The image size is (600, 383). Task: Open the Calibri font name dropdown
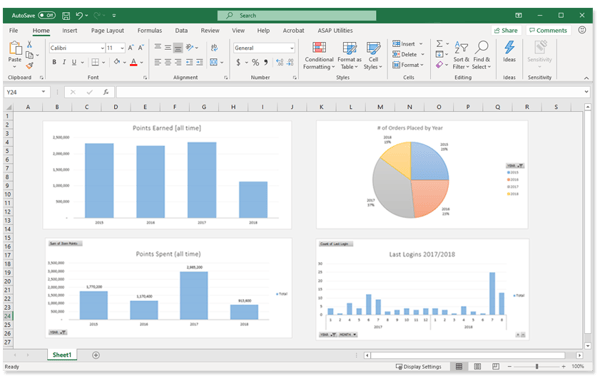coord(102,48)
